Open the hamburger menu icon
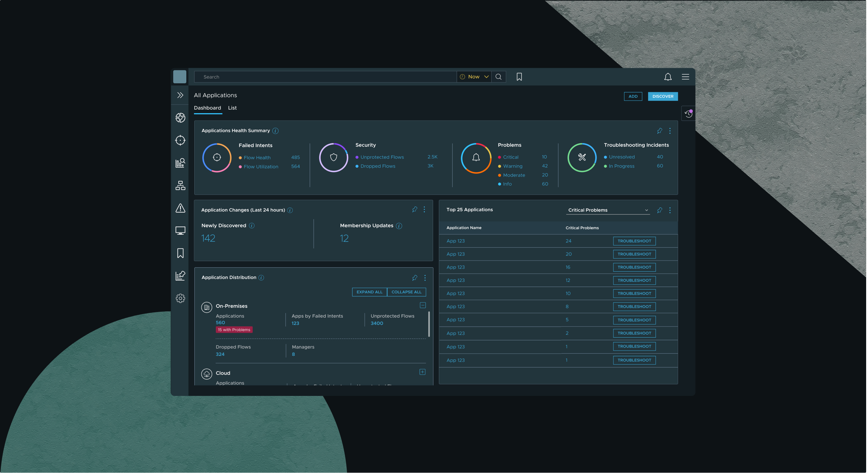Image resolution: width=868 pixels, height=473 pixels. pos(685,77)
